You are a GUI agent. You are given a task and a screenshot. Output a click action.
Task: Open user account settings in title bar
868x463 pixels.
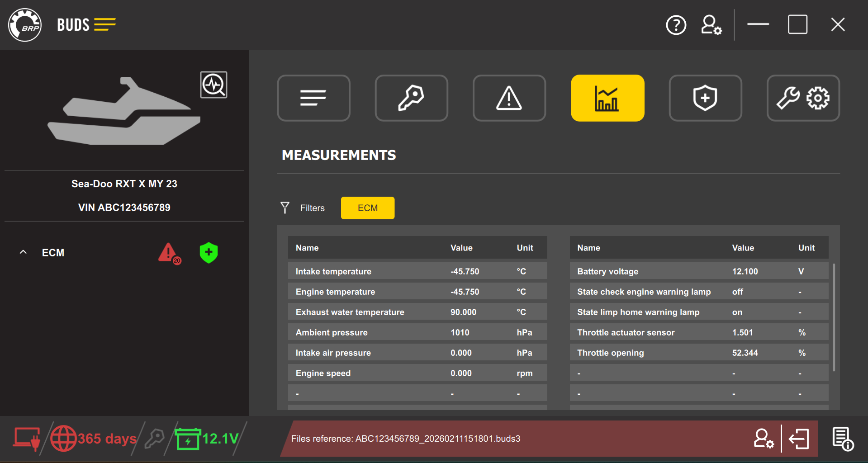(711, 25)
